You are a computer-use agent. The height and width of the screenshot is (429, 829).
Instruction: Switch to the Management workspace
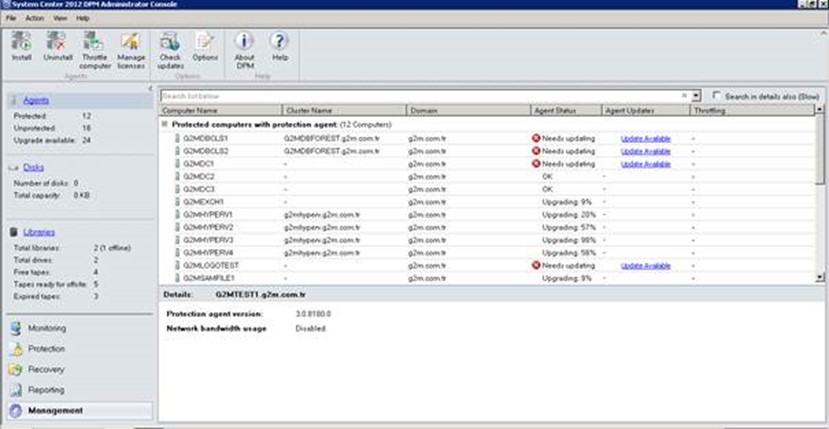(79, 410)
